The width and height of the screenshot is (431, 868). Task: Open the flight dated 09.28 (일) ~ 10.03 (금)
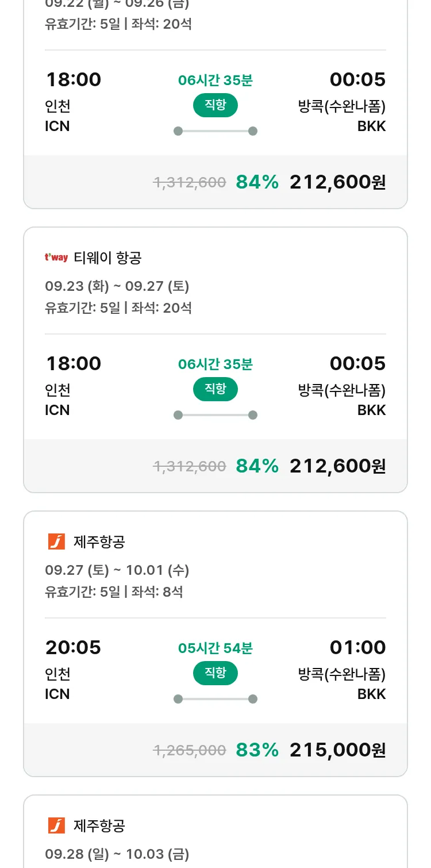(x=117, y=854)
